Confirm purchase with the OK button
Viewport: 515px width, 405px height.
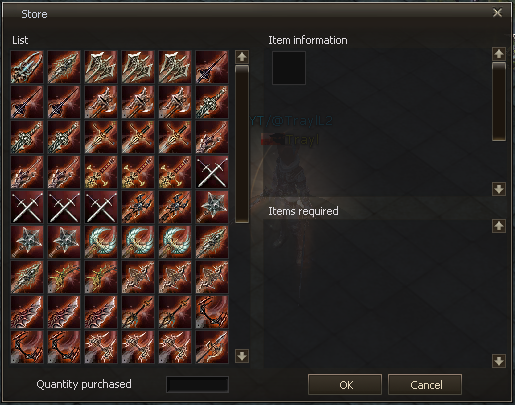pyautogui.click(x=345, y=385)
